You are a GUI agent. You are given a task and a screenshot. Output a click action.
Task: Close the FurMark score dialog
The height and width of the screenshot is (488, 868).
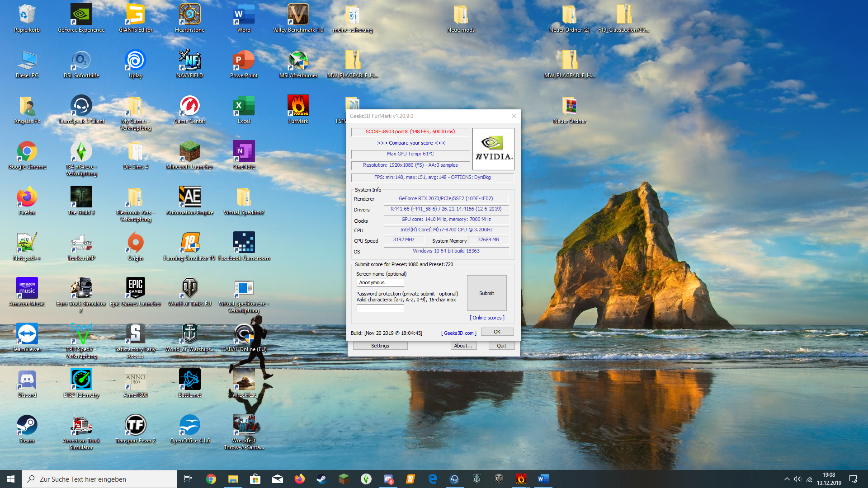tap(514, 116)
